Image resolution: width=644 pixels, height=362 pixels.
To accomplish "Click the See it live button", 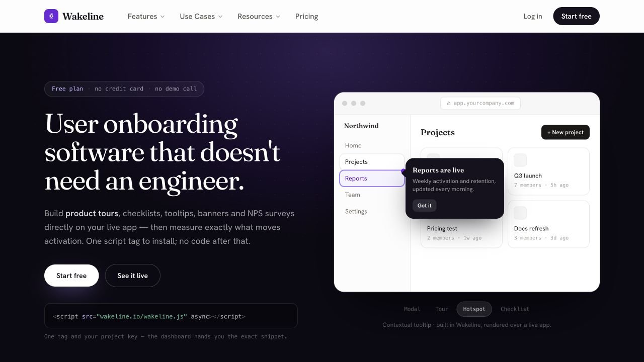I will 133,276.
